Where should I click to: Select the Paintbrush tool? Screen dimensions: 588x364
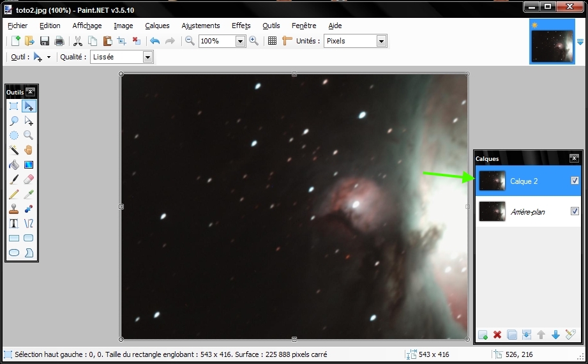pos(14,179)
